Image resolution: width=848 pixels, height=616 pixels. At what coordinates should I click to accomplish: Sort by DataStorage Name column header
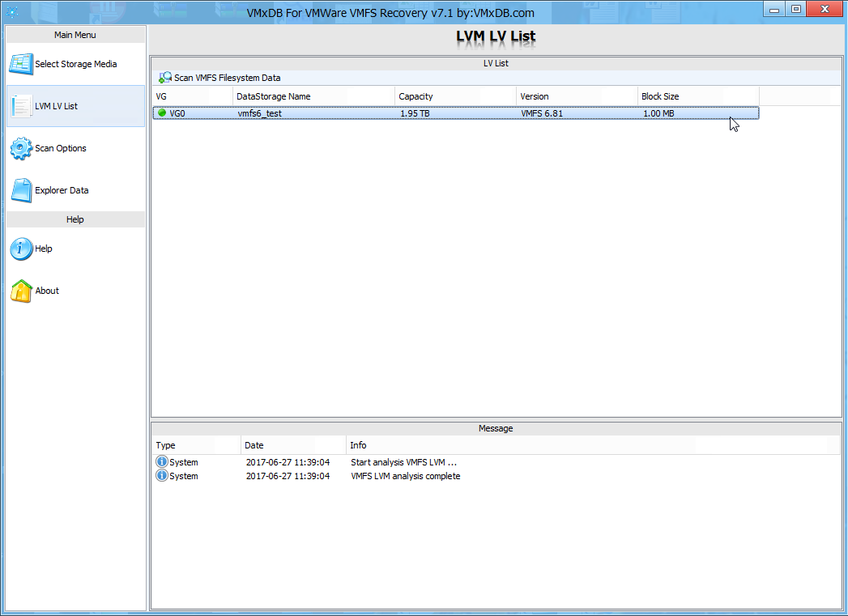coord(313,96)
